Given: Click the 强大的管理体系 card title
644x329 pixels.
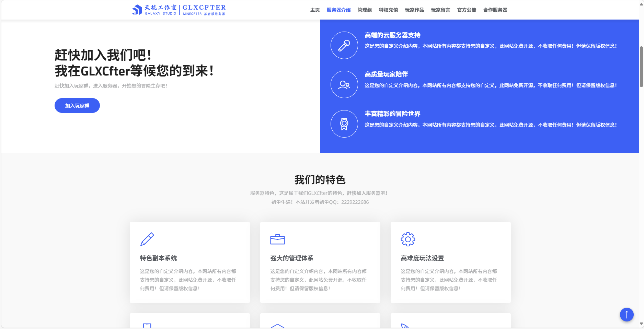Looking at the screenshot, I should pyautogui.click(x=292, y=258).
